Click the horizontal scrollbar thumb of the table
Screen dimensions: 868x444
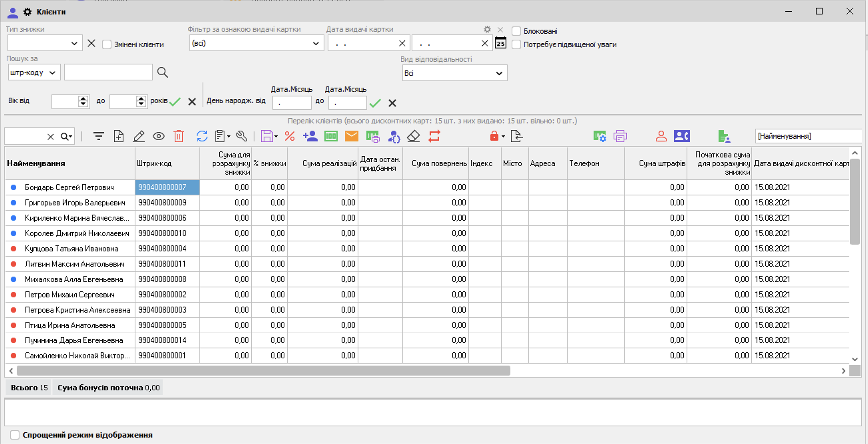click(x=263, y=371)
